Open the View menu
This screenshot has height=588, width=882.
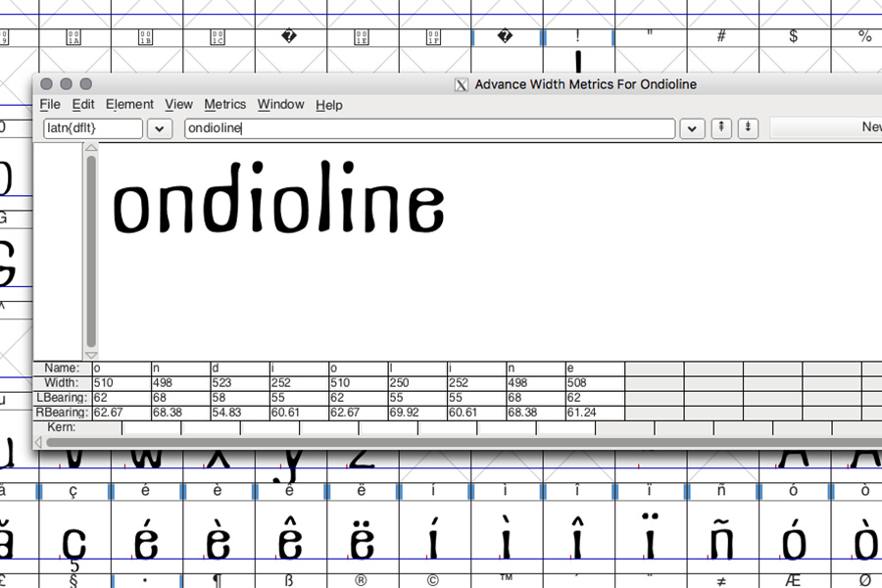tap(179, 105)
